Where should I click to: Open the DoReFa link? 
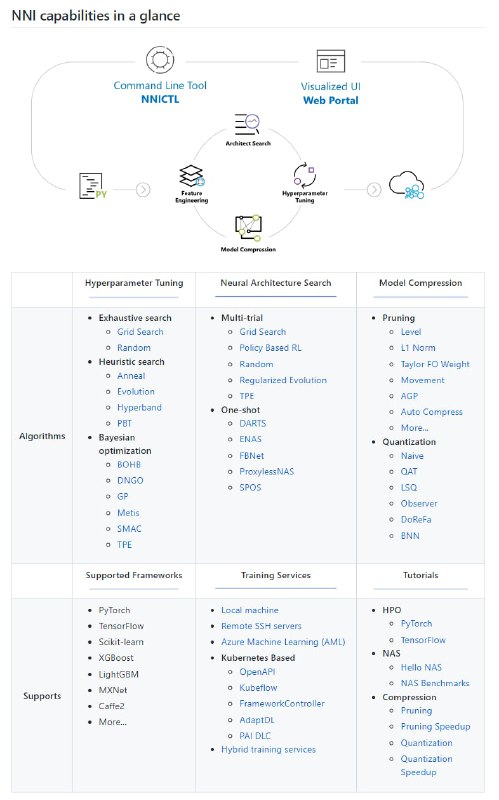coord(416,519)
